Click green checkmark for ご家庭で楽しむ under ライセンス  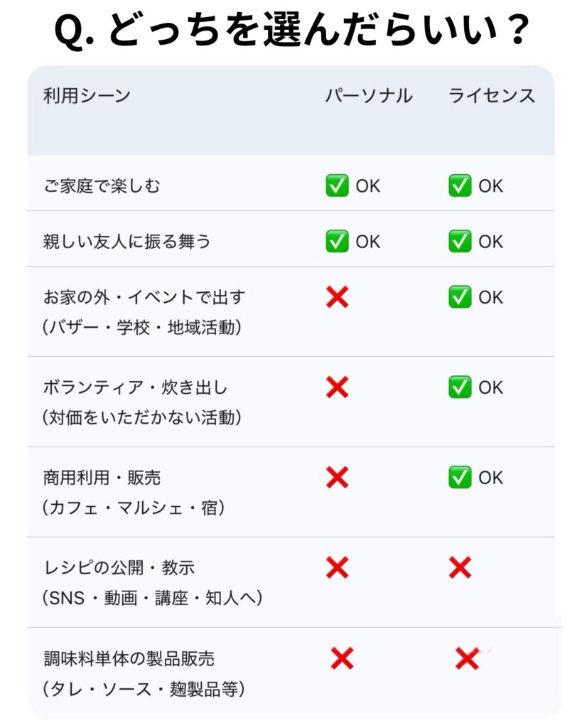460,186
